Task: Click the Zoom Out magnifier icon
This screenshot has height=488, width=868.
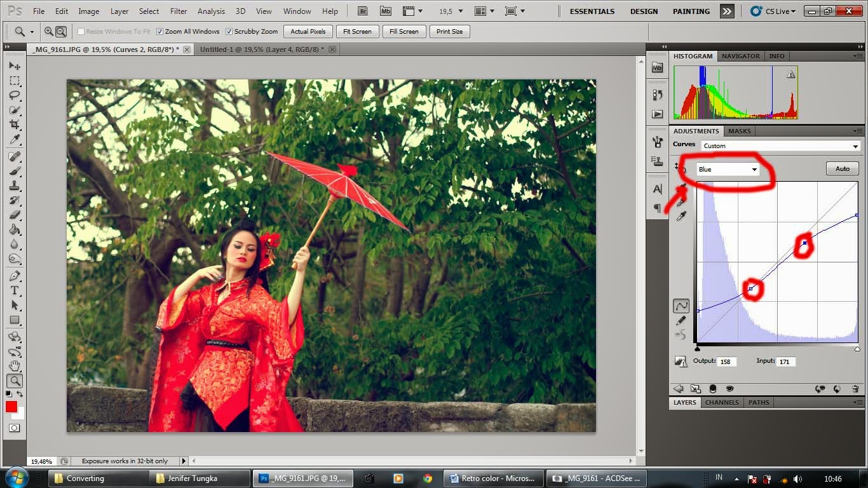Action: point(61,31)
